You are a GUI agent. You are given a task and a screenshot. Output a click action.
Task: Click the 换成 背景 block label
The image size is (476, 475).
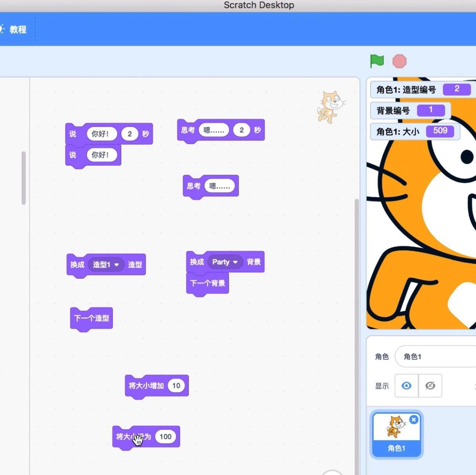click(197, 262)
